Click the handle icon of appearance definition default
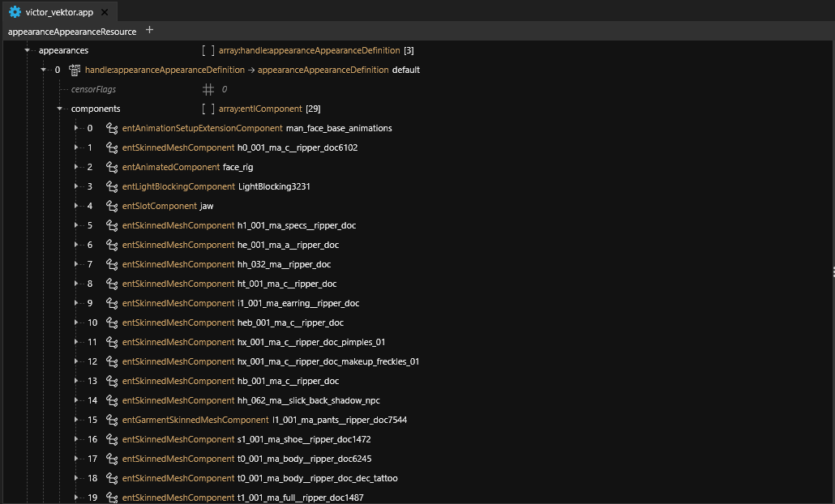 coord(75,70)
